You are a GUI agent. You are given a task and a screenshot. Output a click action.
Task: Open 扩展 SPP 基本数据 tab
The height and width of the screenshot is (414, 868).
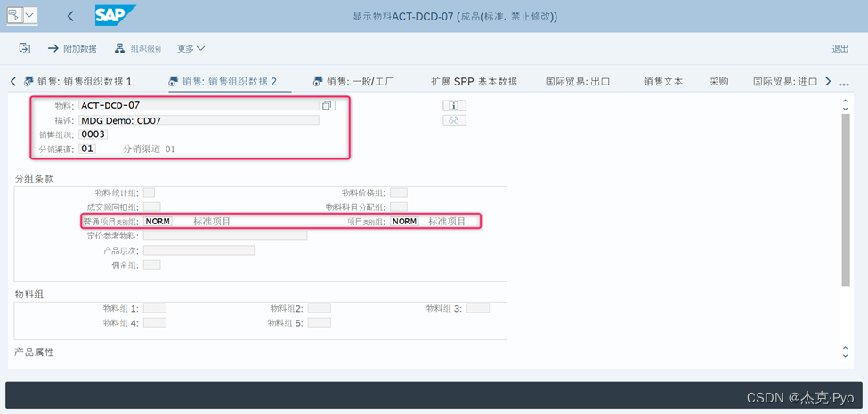tap(474, 82)
